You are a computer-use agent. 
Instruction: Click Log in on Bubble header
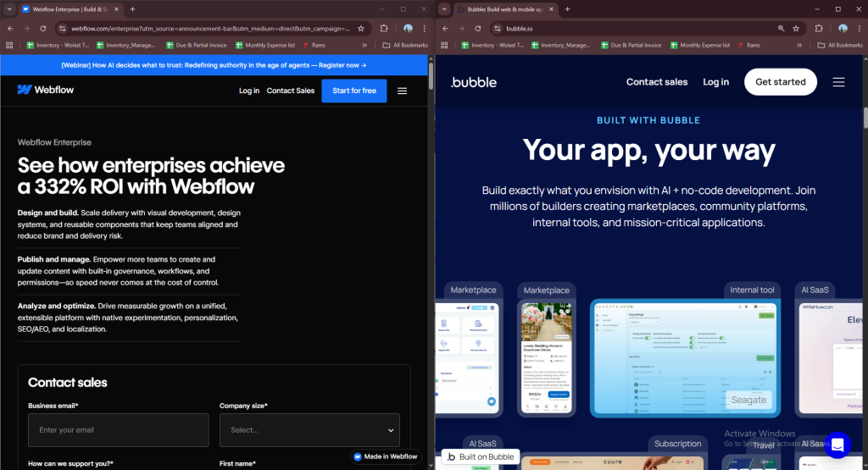715,82
